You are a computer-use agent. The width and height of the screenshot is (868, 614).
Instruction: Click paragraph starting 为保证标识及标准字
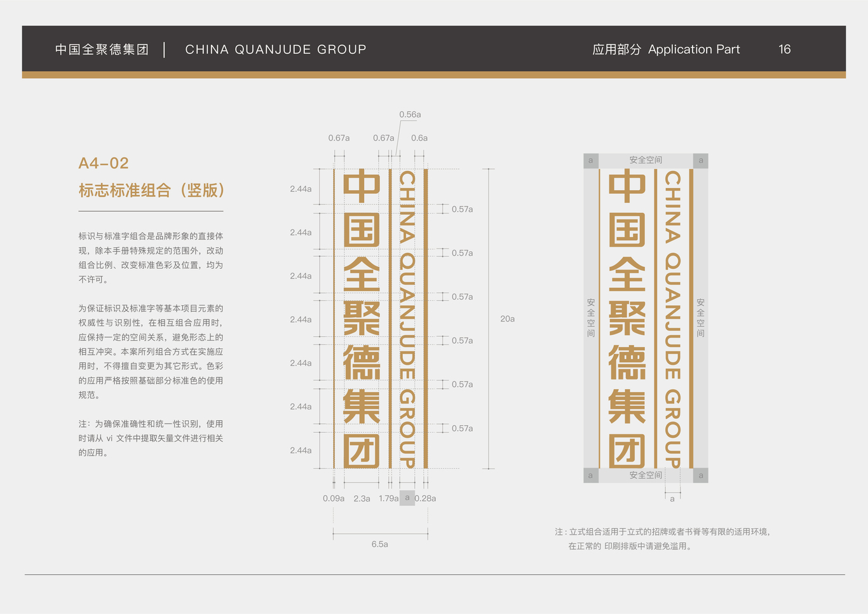pos(151,351)
